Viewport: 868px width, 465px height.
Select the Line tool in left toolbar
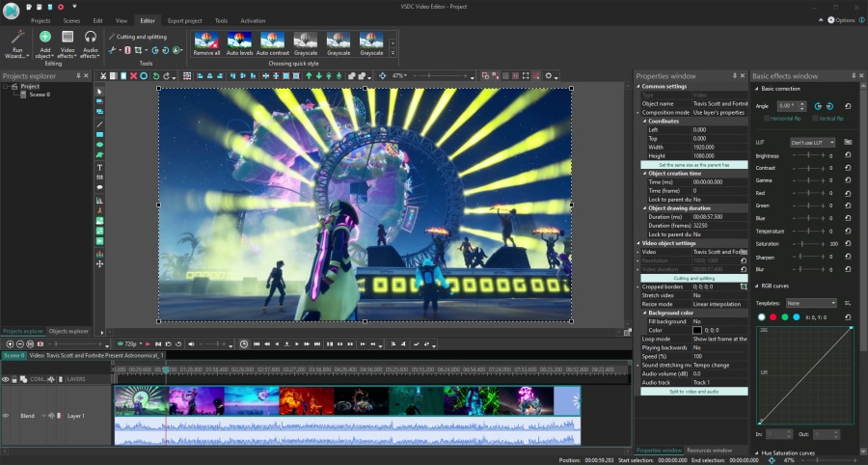click(99, 124)
